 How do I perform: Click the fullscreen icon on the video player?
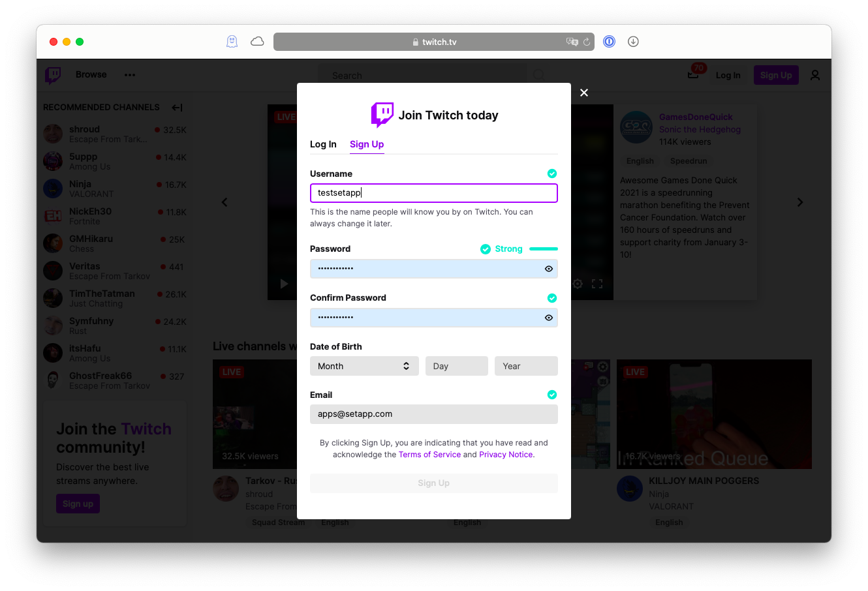[597, 283]
